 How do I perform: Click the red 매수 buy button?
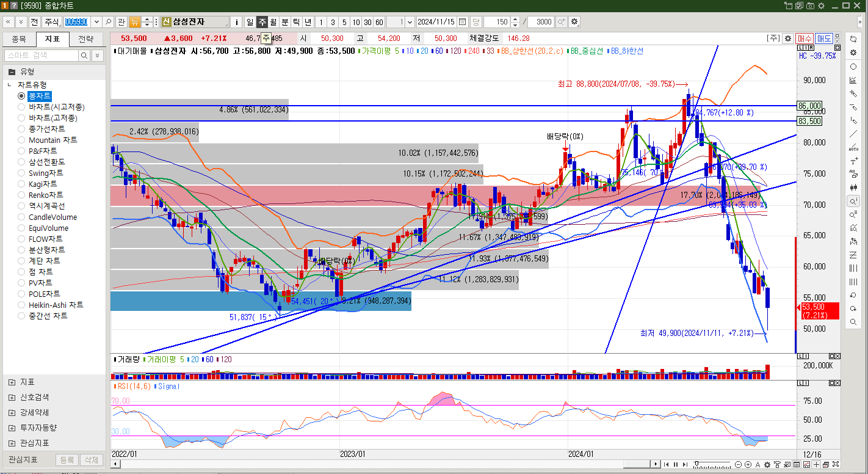[x=805, y=38]
